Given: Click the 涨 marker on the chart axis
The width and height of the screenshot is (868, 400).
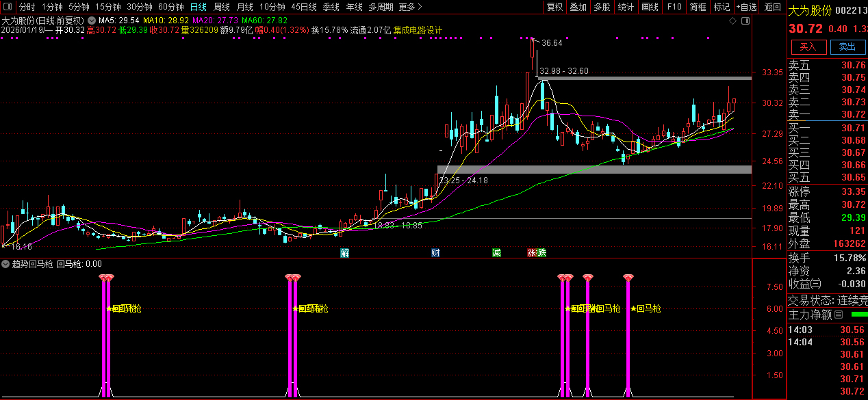Looking at the screenshot, I should tap(532, 253).
